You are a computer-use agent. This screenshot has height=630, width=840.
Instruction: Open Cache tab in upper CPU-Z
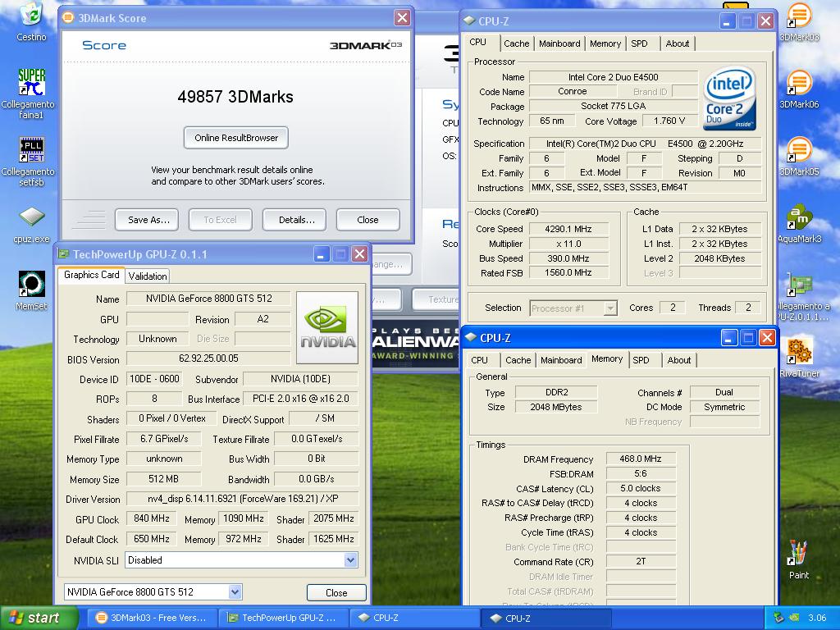coord(517,43)
